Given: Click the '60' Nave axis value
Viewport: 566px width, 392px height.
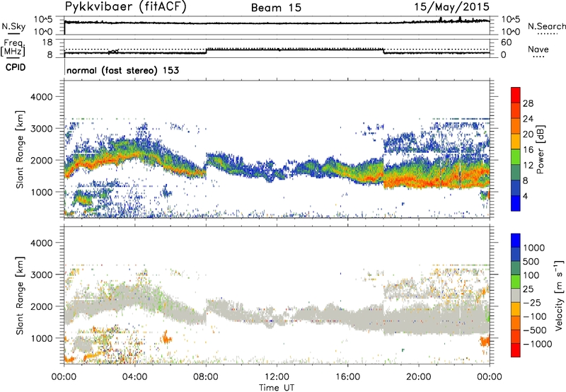Looking at the screenshot, I should click(x=506, y=42).
